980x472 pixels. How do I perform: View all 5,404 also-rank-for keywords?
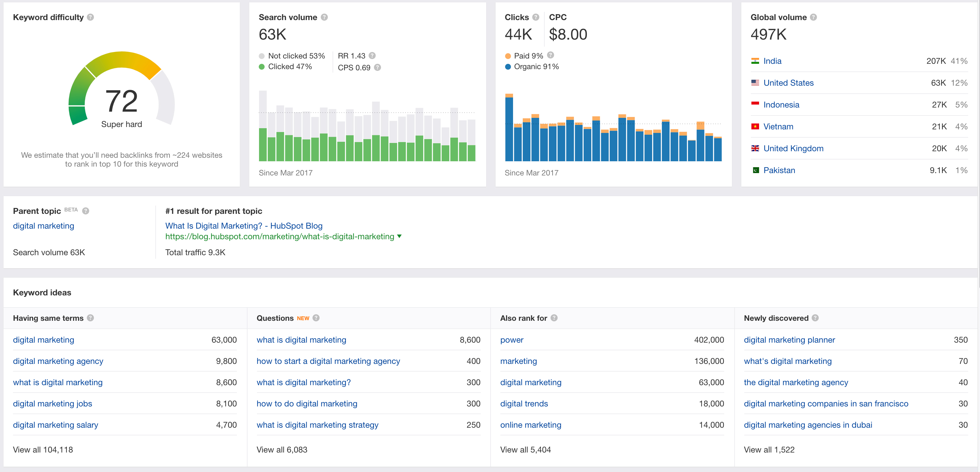525,450
